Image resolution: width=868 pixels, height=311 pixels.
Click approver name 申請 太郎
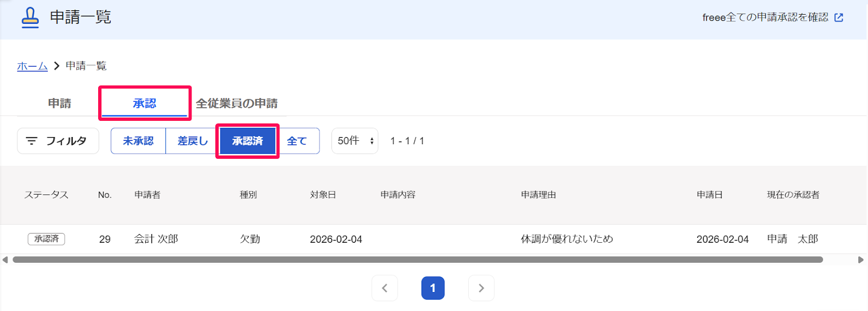[x=793, y=239]
